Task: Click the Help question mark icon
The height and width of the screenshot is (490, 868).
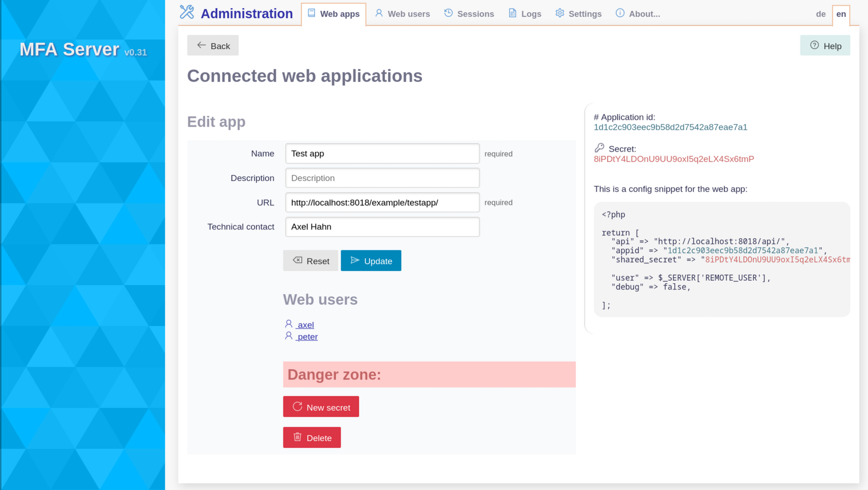Action: tap(815, 45)
